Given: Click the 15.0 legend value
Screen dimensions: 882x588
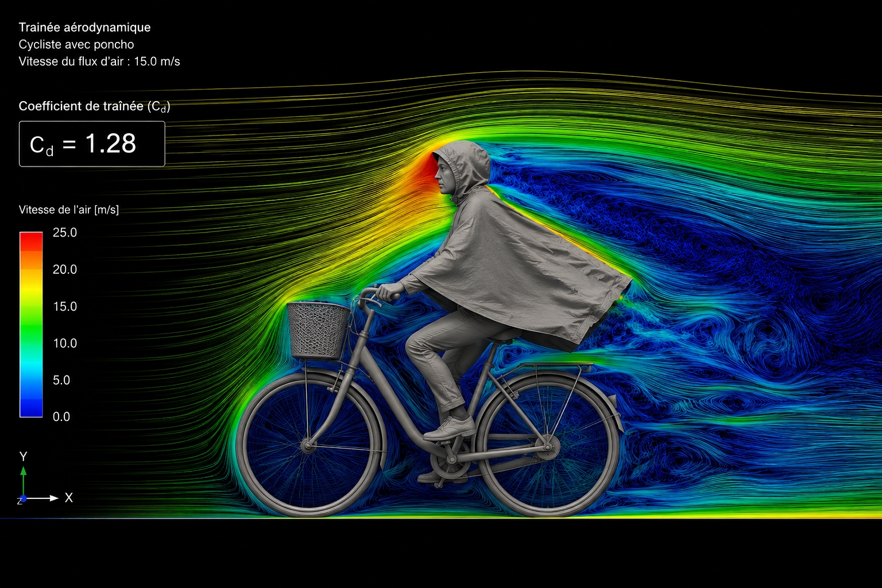Looking at the screenshot, I should (65, 306).
